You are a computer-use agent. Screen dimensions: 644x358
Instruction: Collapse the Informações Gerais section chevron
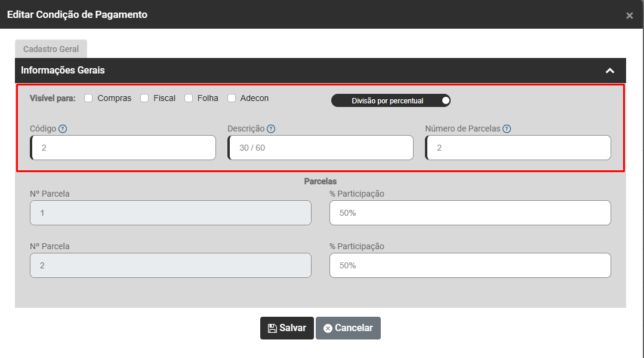click(609, 71)
